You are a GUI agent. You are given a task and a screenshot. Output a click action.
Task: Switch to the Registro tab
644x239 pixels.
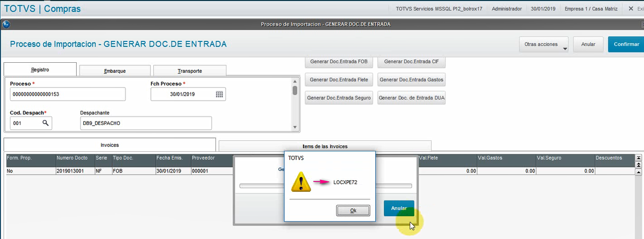click(x=40, y=70)
